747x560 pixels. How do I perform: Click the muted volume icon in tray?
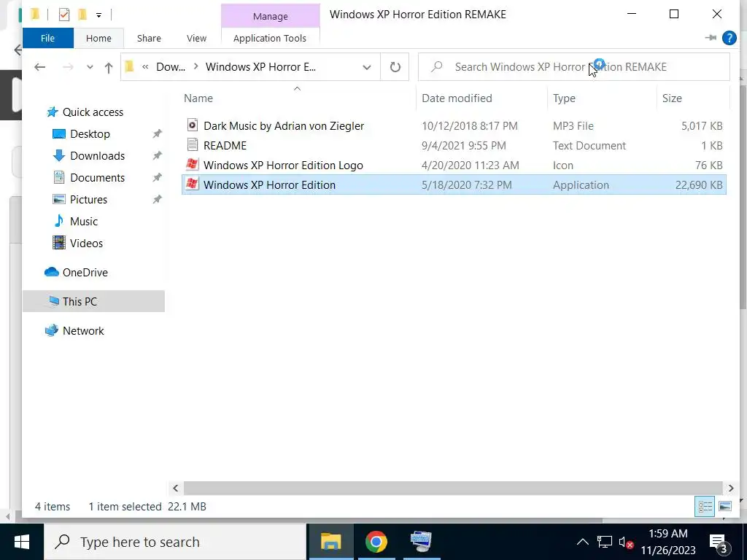(625, 542)
